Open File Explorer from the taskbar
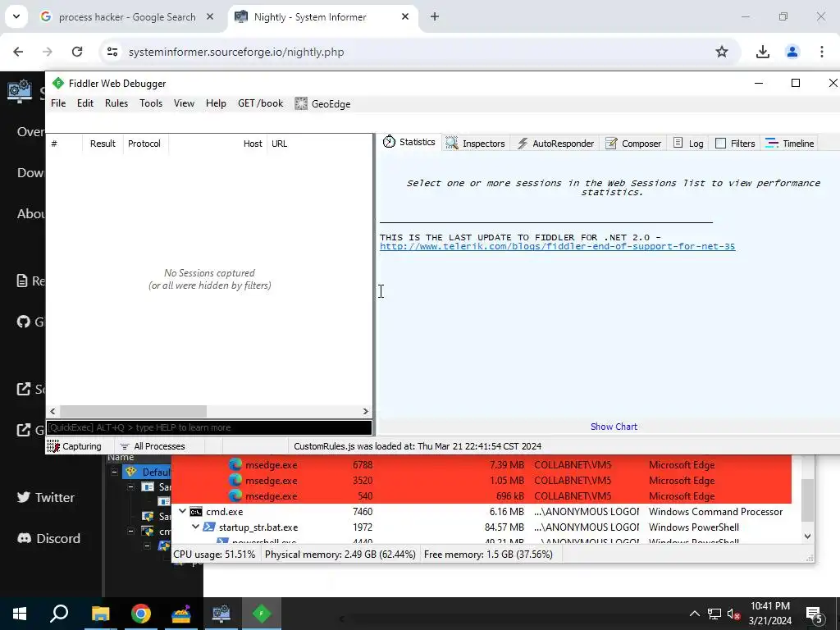840x630 pixels. (x=100, y=614)
